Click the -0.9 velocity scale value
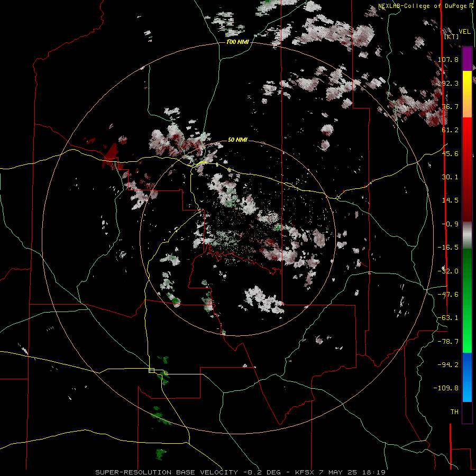This screenshot has height=476, width=476. tap(450, 224)
